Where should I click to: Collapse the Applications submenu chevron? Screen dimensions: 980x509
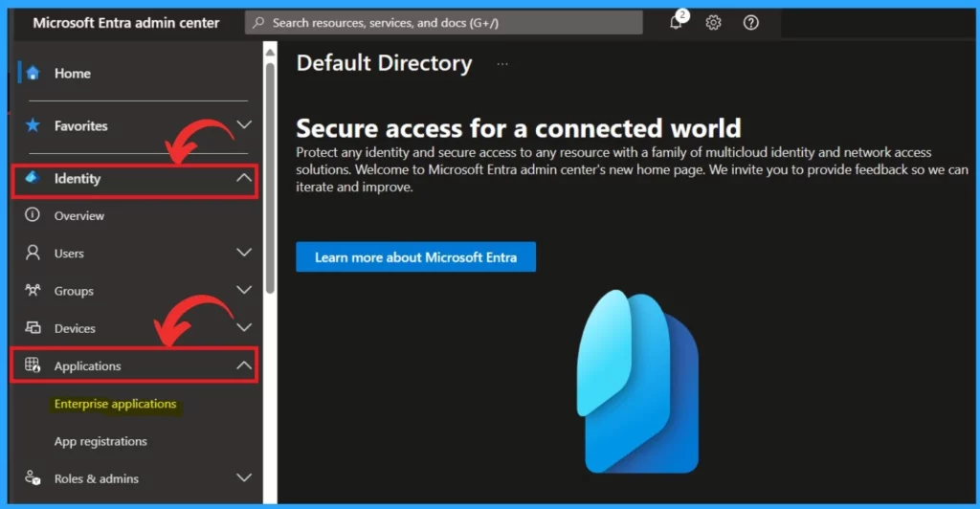pyautogui.click(x=244, y=365)
